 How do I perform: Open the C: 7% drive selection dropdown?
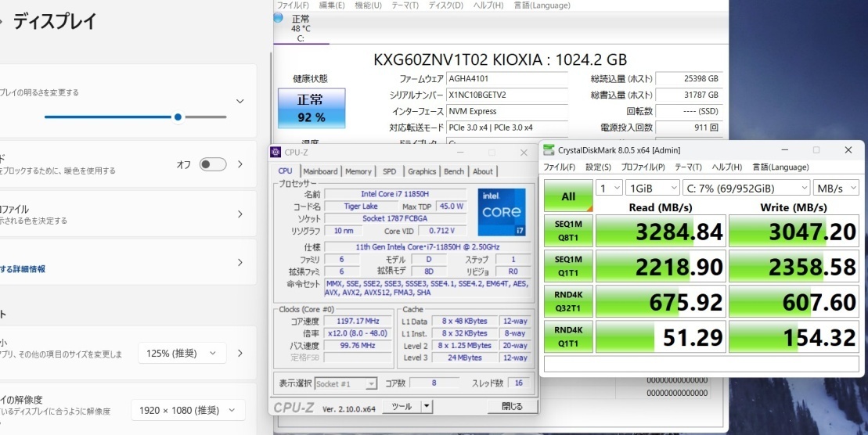tap(746, 188)
